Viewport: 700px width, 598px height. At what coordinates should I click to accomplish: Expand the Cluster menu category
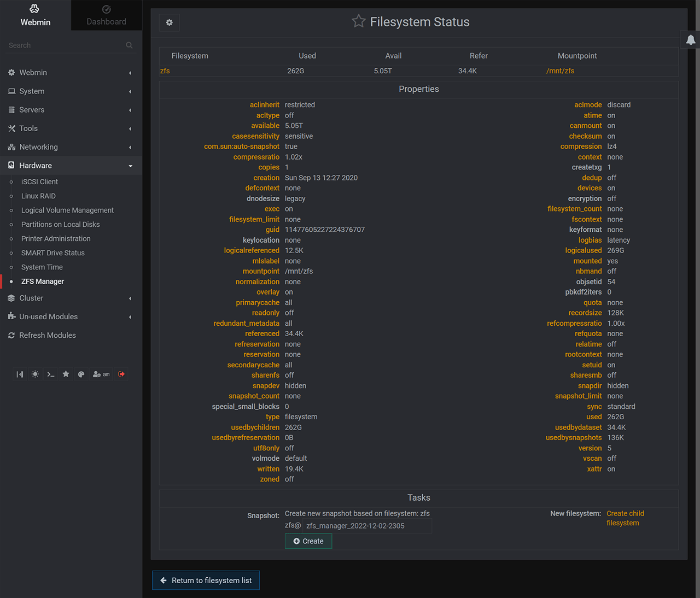[71, 298]
